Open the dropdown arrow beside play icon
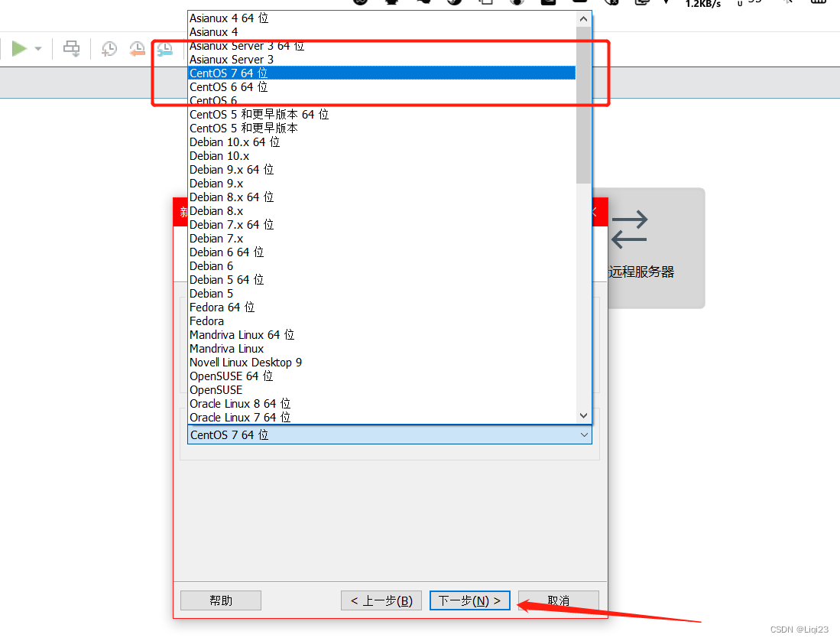840x641 pixels. point(38,49)
